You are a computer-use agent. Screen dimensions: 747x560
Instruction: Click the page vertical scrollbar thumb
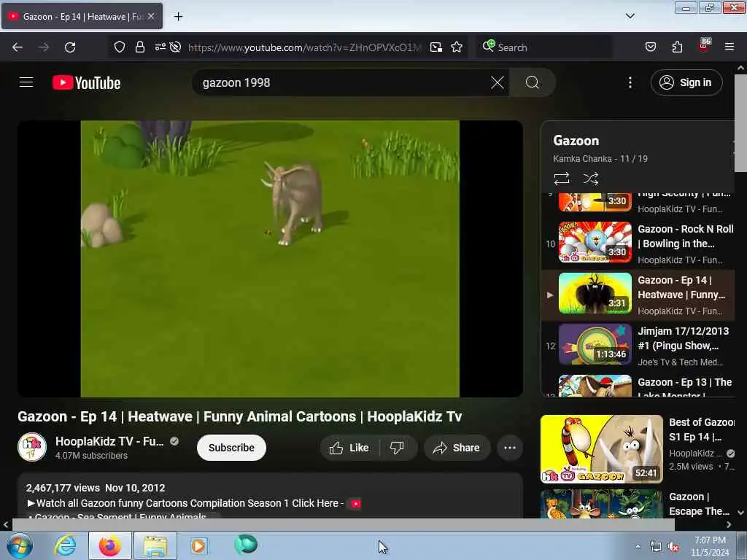click(x=740, y=123)
